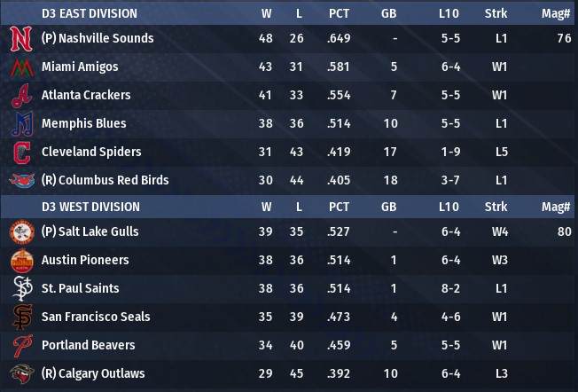Click the Memphis Blues team logo
Screen dimensions: 578x392
(21, 123)
